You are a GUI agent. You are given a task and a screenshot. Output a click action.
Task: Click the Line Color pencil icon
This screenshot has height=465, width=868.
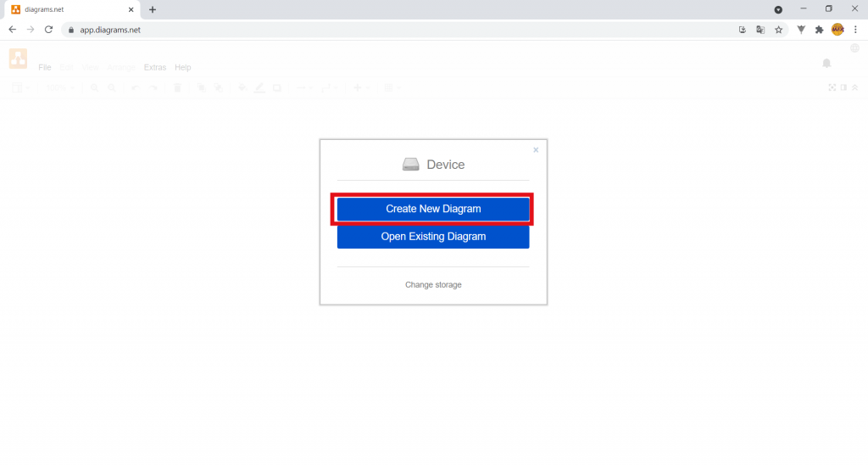click(x=259, y=87)
